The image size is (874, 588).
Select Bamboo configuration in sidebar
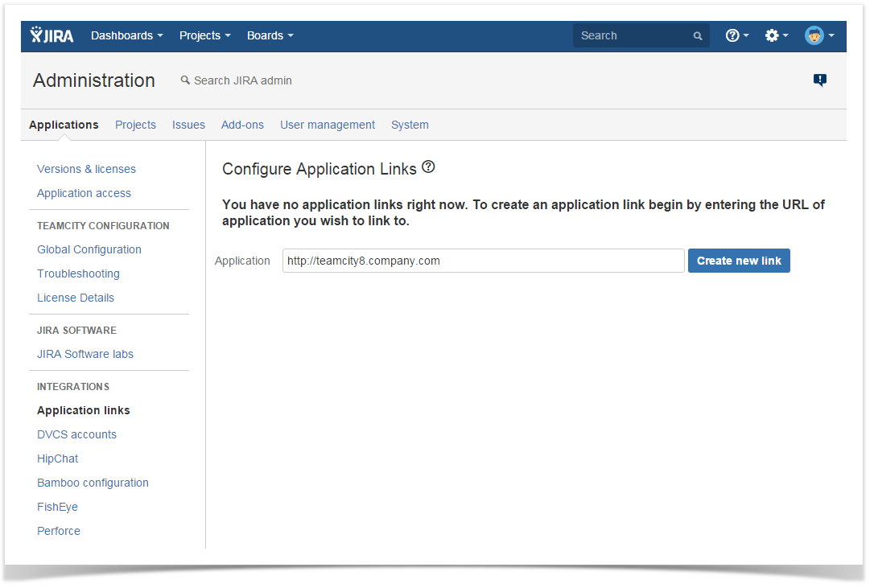(93, 483)
